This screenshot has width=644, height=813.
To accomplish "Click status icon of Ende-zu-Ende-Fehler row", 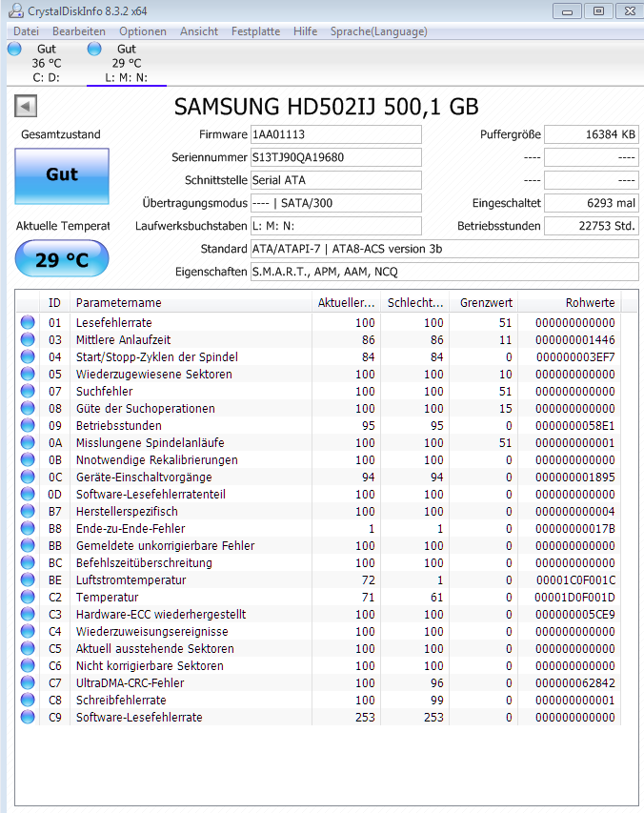I will [x=28, y=528].
